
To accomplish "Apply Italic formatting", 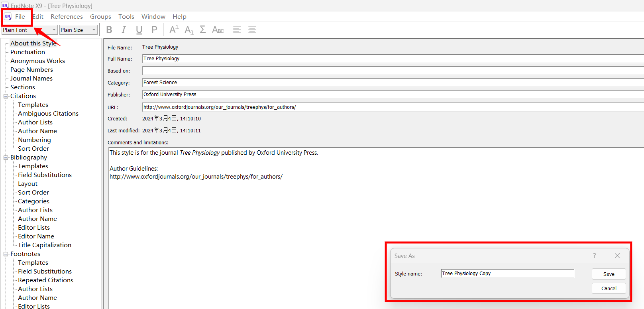I will point(124,30).
